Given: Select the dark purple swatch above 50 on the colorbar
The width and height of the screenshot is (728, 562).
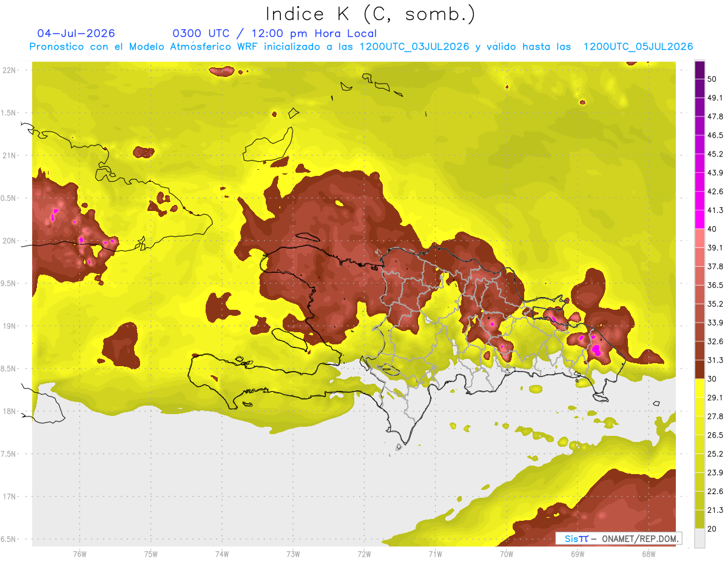Looking at the screenshot, I should pos(699,69).
